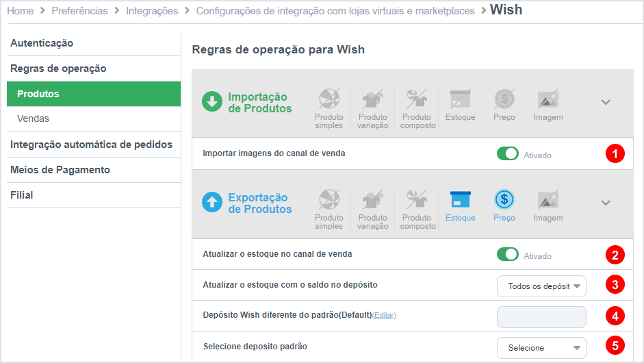Go to Preferências in the breadcrumb

pyautogui.click(x=79, y=11)
